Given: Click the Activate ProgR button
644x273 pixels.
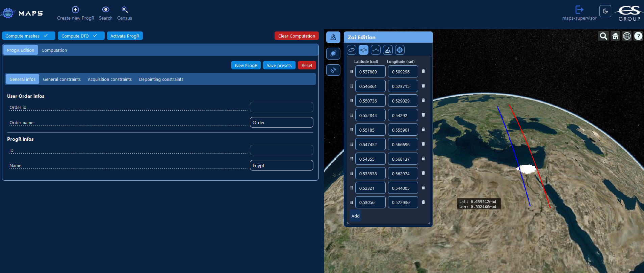Looking at the screenshot, I should [125, 36].
